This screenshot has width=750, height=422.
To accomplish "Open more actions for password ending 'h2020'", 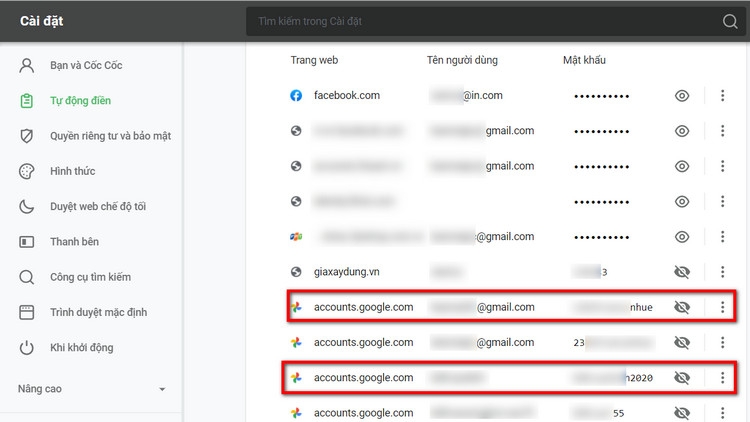I will [x=722, y=378].
